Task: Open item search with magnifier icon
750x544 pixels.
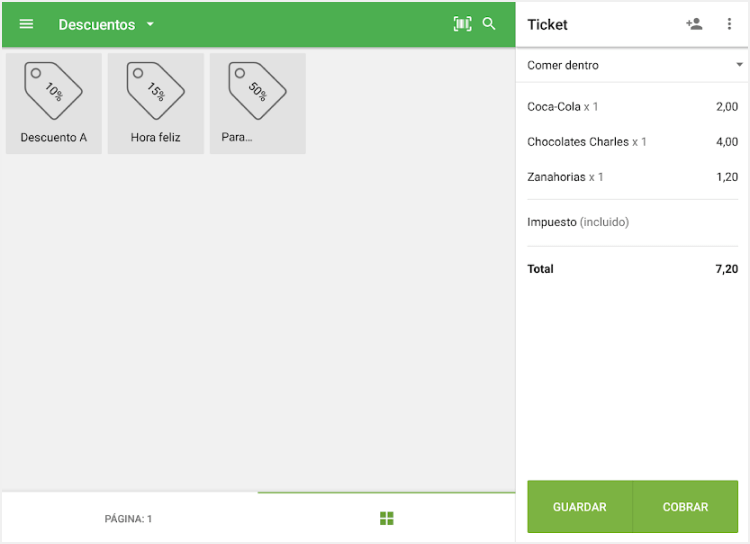Action: tap(489, 24)
